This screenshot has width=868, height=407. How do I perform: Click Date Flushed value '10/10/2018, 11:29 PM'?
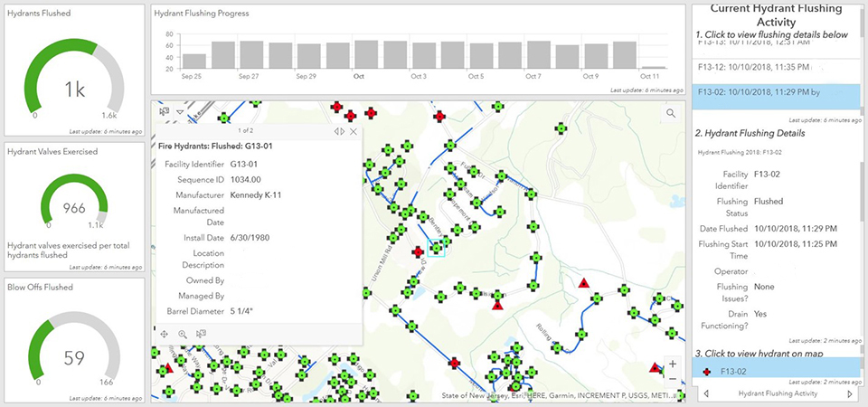point(796,228)
